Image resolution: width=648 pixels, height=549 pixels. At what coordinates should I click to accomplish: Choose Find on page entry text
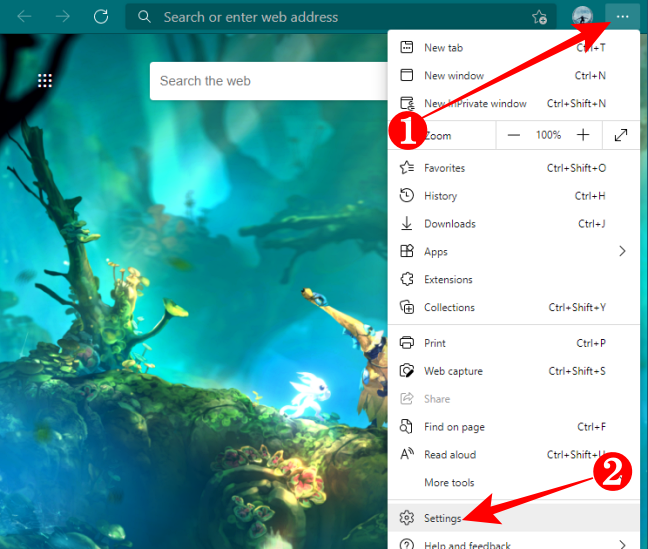(454, 427)
